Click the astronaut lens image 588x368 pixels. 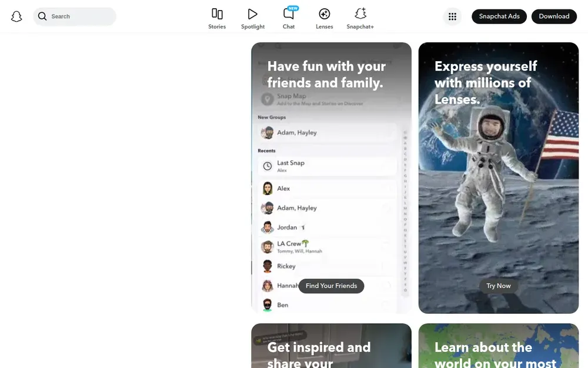pos(499,178)
